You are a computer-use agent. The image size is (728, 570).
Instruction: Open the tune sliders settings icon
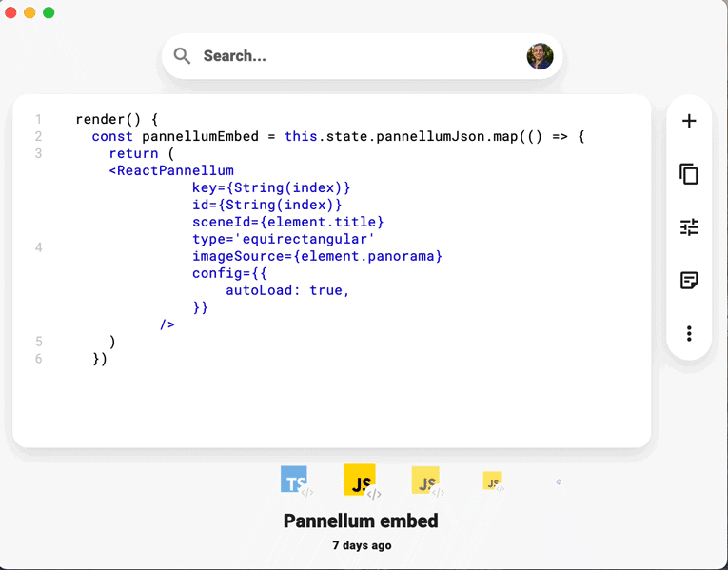(689, 227)
